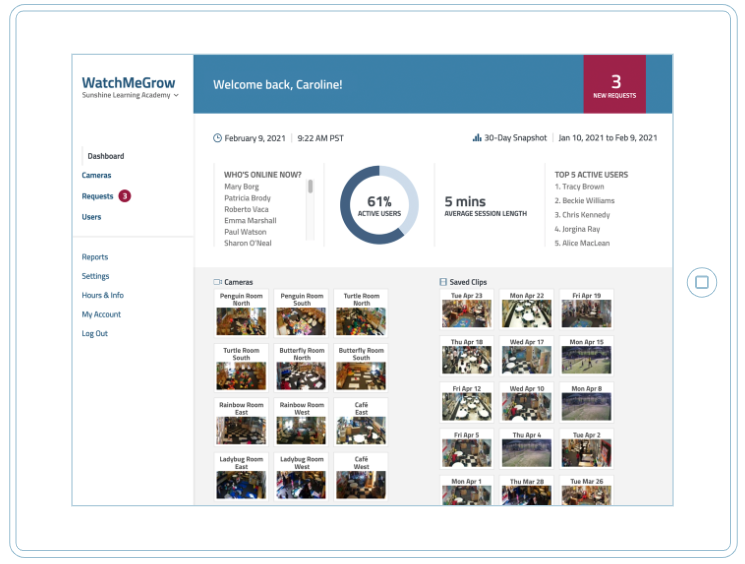The image size is (745, 564).
Task: Open Ladybug Room West camera
Action: [301, 477]
